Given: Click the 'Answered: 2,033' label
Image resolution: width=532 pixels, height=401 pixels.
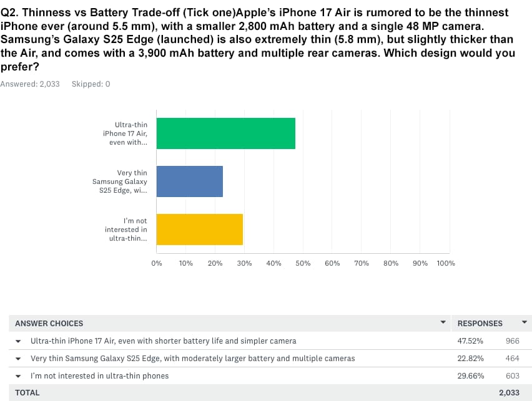Looking at the screenshot, I should pyautogui.click(x=30, y=84).
